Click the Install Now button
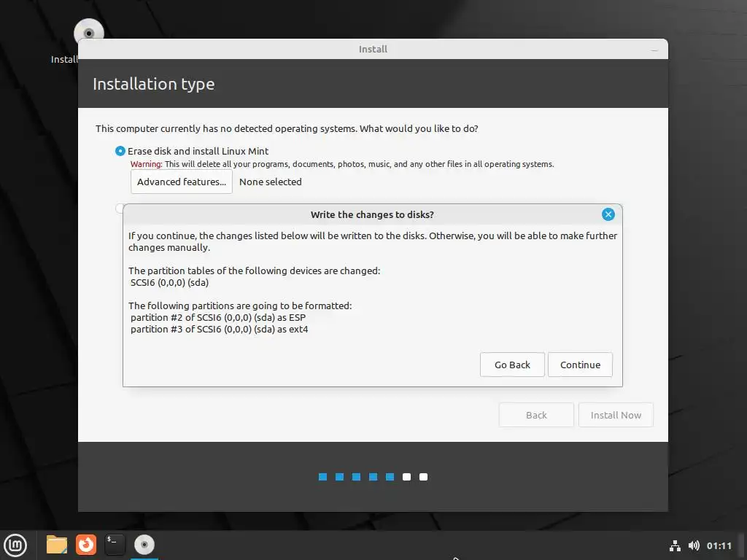747x560 pixels. (x=616, y=415)
